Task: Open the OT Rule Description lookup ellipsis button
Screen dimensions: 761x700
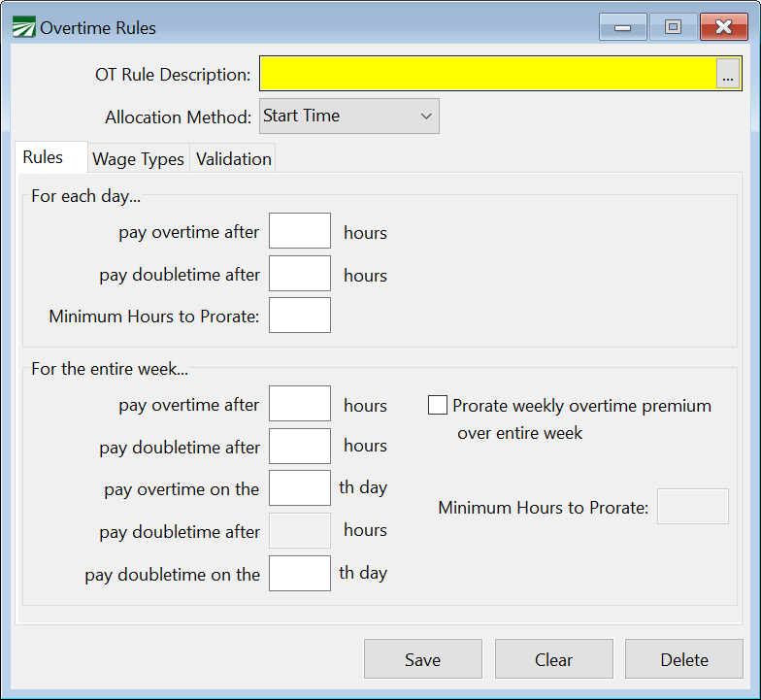Action: 728,75
